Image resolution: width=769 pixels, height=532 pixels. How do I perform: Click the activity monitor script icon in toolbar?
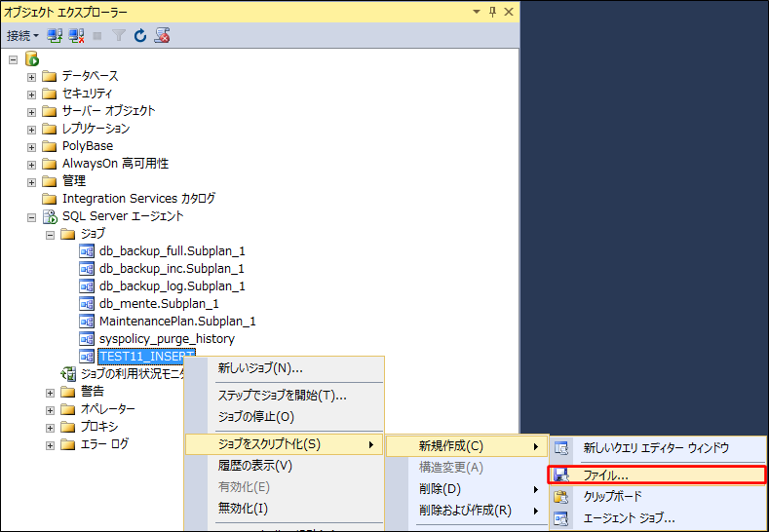(162, 35)
